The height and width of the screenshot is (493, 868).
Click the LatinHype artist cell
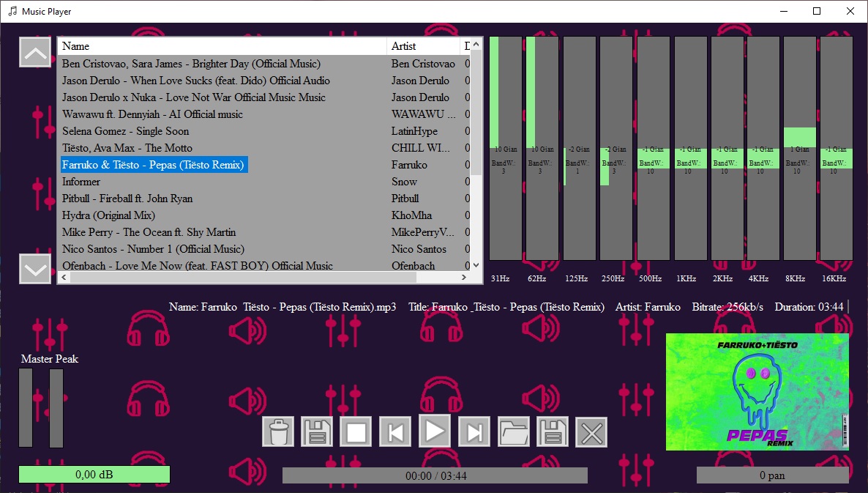click(415, 131)
